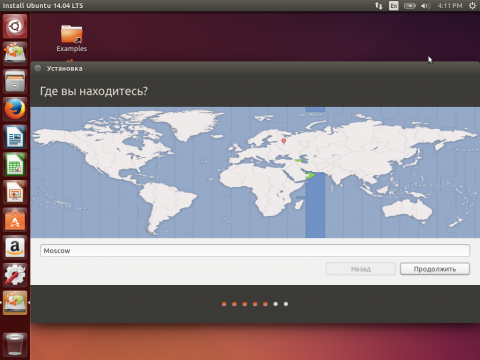Click Install Ubuntu 14.04 LTS panel title
The width and height of the screenshot is (480, 360).
point(43,6)
